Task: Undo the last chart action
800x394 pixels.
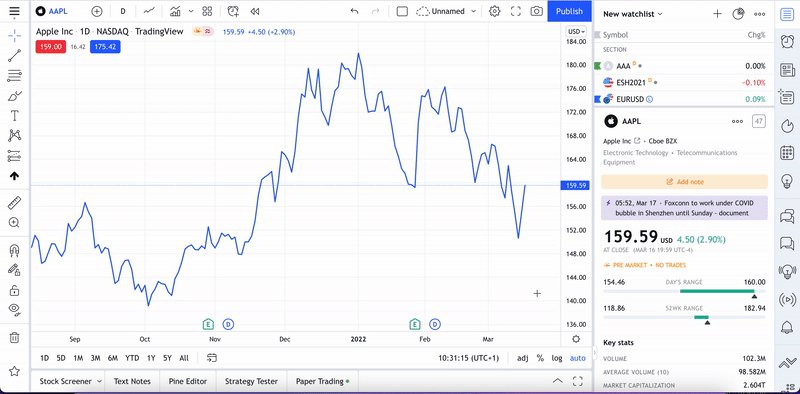Action: [x=355, y=11]
